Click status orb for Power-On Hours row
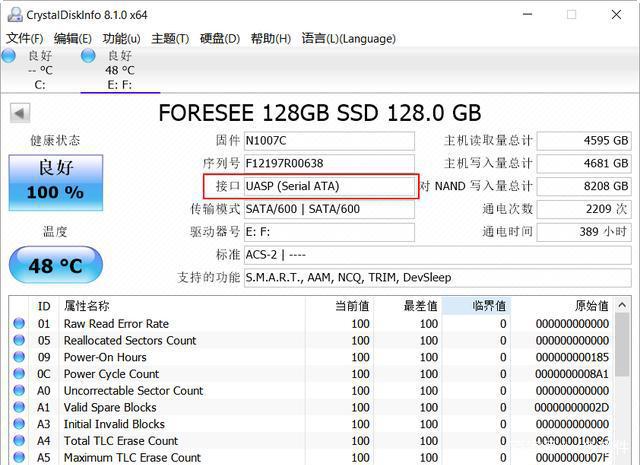Screen dimensions: 640x465 (19, 357)
